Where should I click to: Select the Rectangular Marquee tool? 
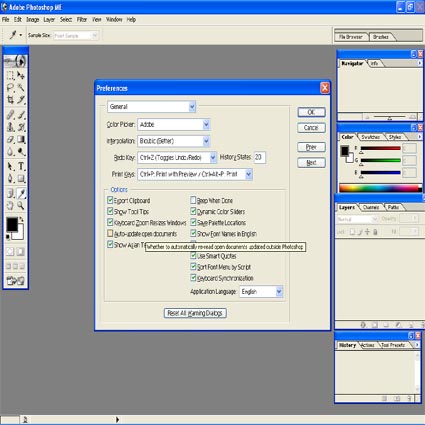click(10, 76)
